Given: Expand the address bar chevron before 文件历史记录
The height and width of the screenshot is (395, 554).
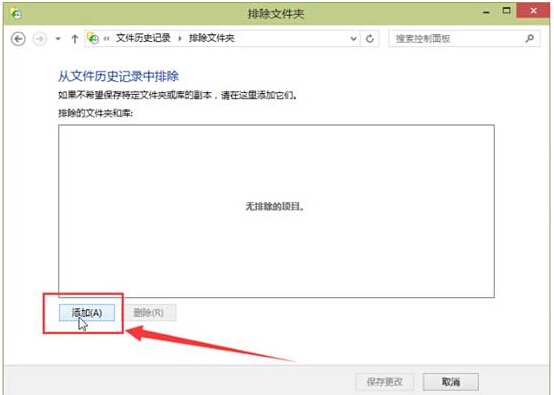Looking at the screenshot, I should point(106,39).
